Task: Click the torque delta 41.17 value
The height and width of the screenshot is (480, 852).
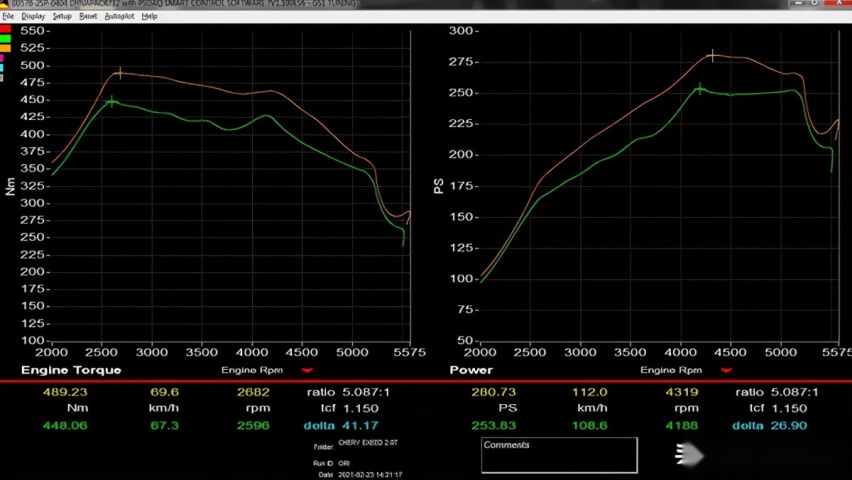Action: pyautogui.click(x=360, y=425)
